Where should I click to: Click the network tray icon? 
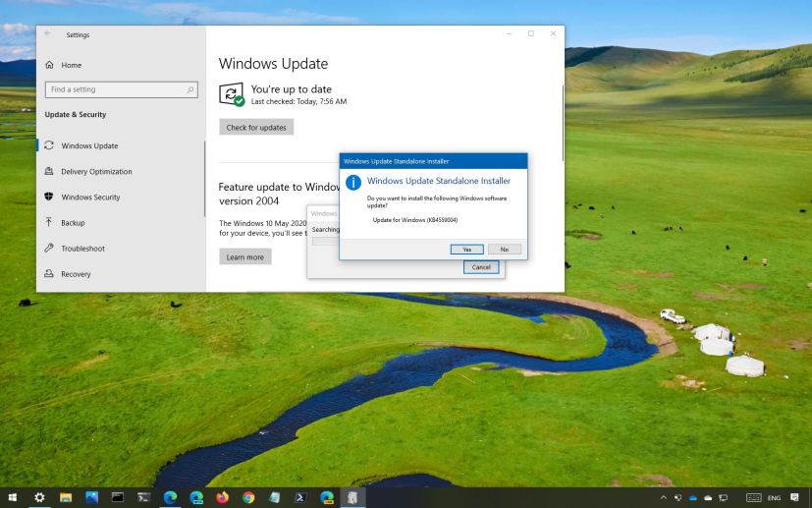[x=723, y=498]
